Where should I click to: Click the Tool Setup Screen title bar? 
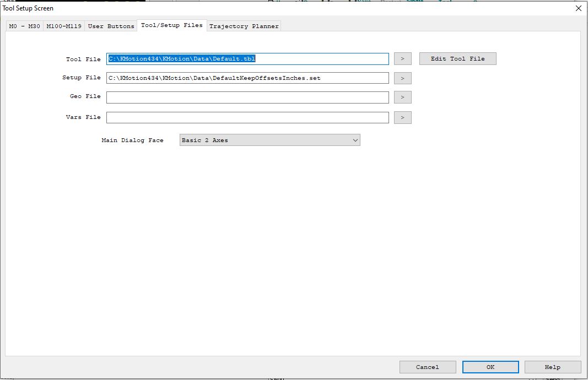(x=276, y=8)
